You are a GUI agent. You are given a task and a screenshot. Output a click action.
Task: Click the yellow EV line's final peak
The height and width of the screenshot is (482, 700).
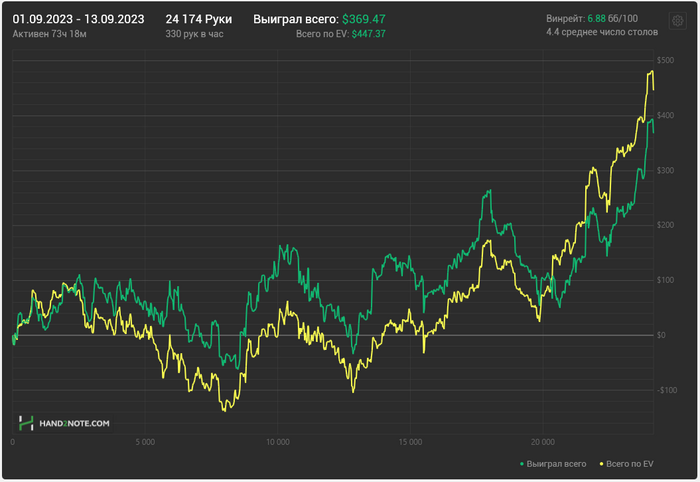[x=652, y=71]
